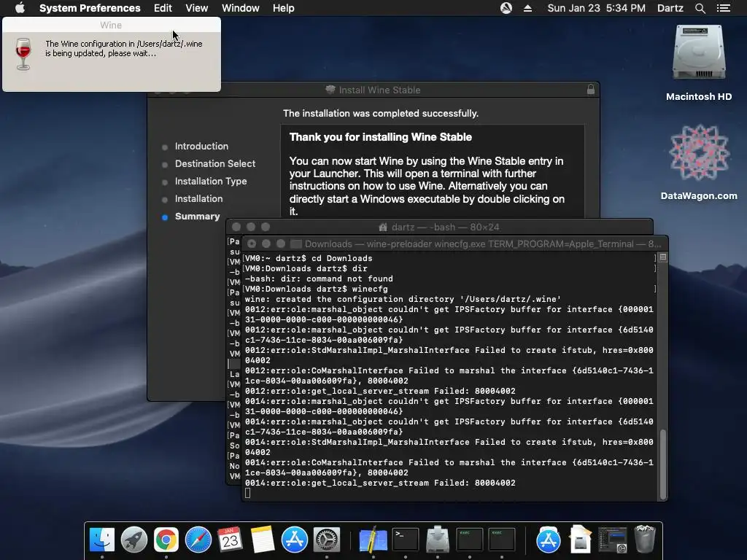Click the exec icon right of Installer
The height and width of the screenshot is (560, 747).
(x=470, y=540)
